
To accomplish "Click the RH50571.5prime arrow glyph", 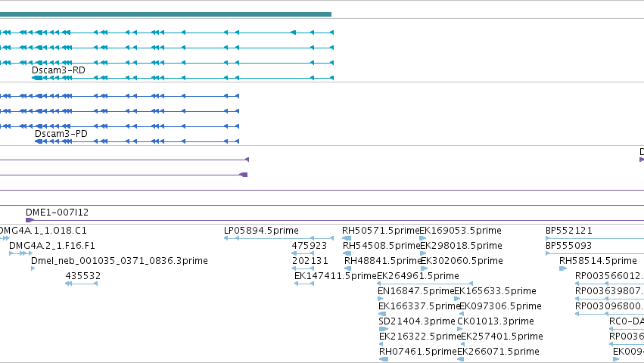I will click(347, 238).
